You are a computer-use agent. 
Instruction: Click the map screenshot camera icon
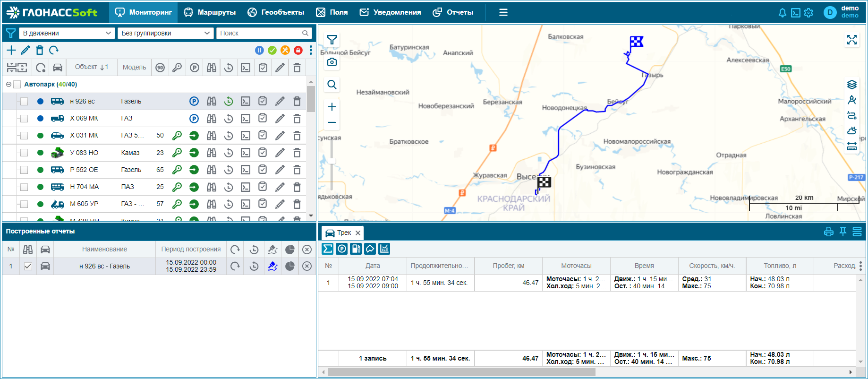click(332, 62)
